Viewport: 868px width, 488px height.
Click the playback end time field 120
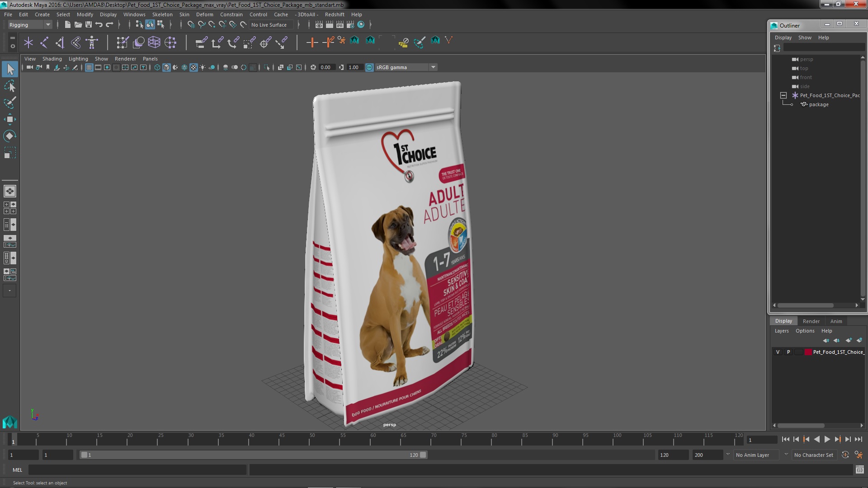(x=673, y=455)
